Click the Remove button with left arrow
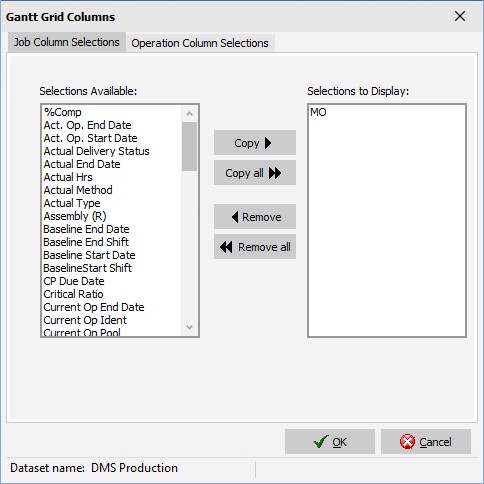Screen dimensions: 484x484 click(255, 217)
